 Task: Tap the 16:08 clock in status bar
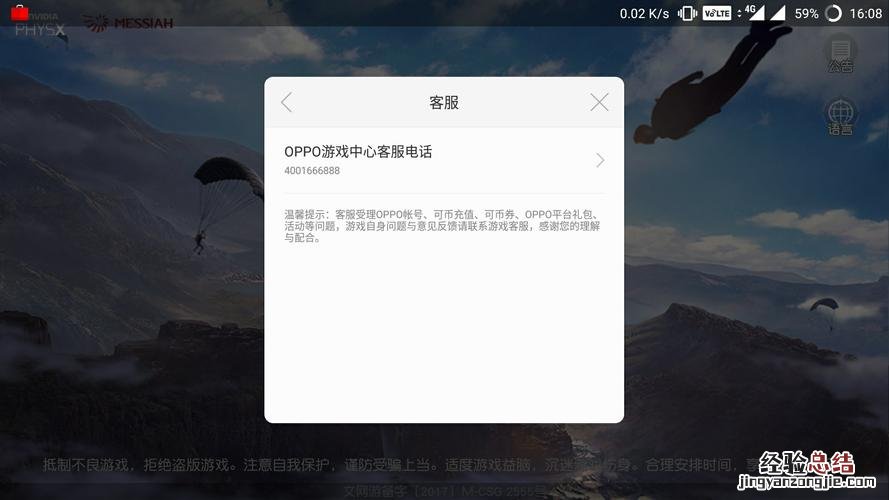pos(866,14)
